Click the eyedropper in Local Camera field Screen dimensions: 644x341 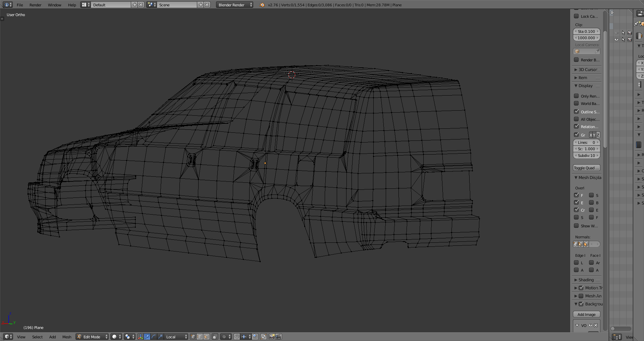(597, 51)
